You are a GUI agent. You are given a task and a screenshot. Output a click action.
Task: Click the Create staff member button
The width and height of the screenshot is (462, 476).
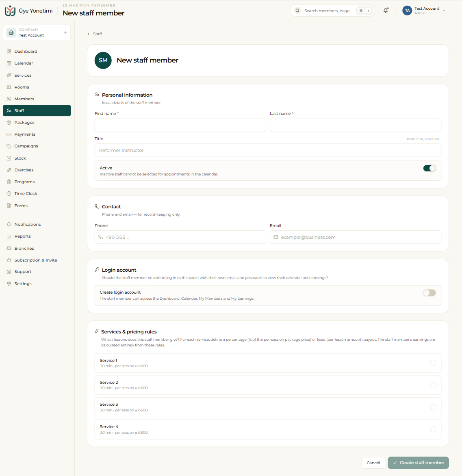[418, 463]
